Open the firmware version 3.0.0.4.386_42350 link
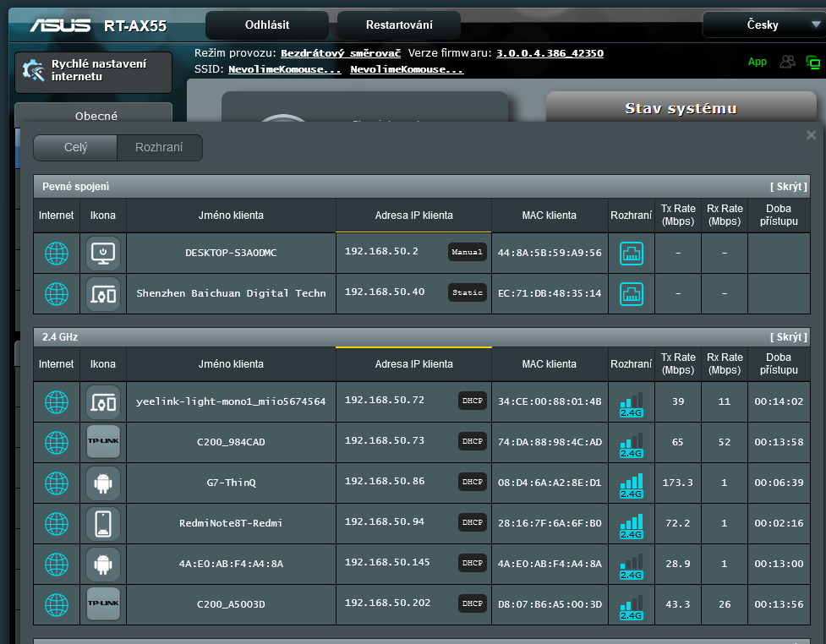This screenshot has width=826, height=644. pos(550,53)
